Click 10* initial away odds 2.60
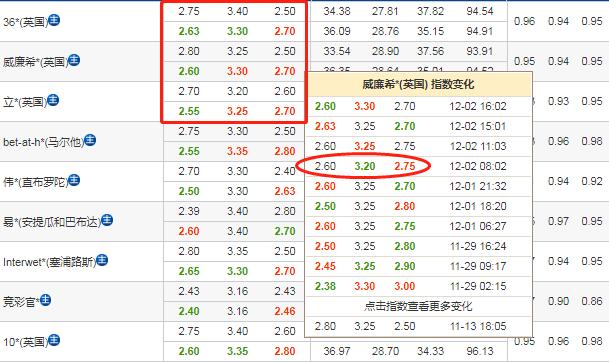Image resolution: width=609 pixels, height=362 pixels. click(285, 331)
